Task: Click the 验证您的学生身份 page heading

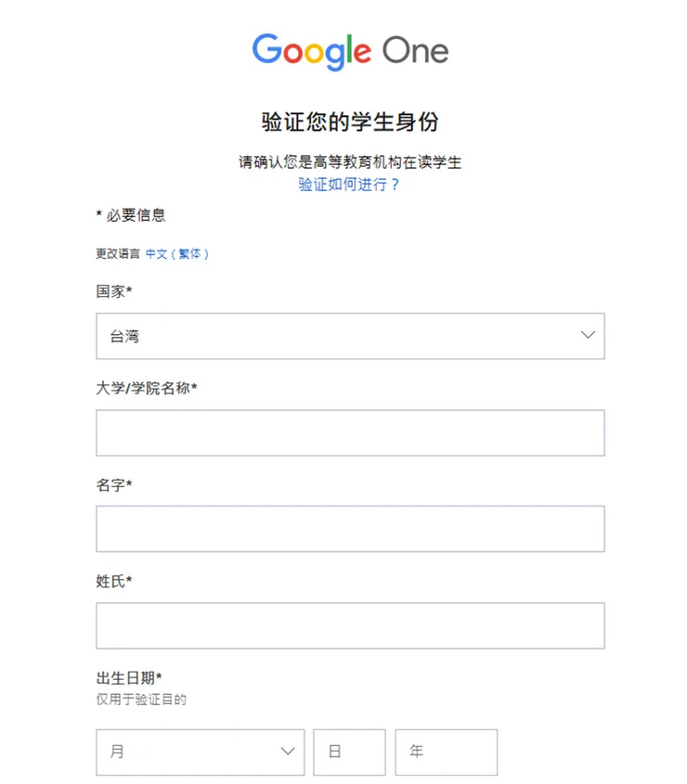Action: pyautogui.click(x=349, y=122)
